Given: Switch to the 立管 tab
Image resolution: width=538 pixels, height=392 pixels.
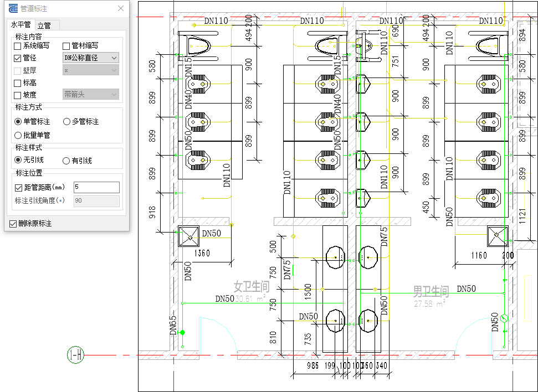Looking at the screenshot, I should 44,25.
